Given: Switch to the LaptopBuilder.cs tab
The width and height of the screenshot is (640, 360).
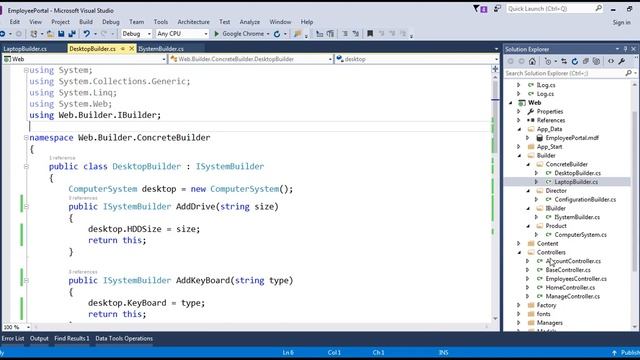Looking at the screenshot, I should click(x=25, y=49).
